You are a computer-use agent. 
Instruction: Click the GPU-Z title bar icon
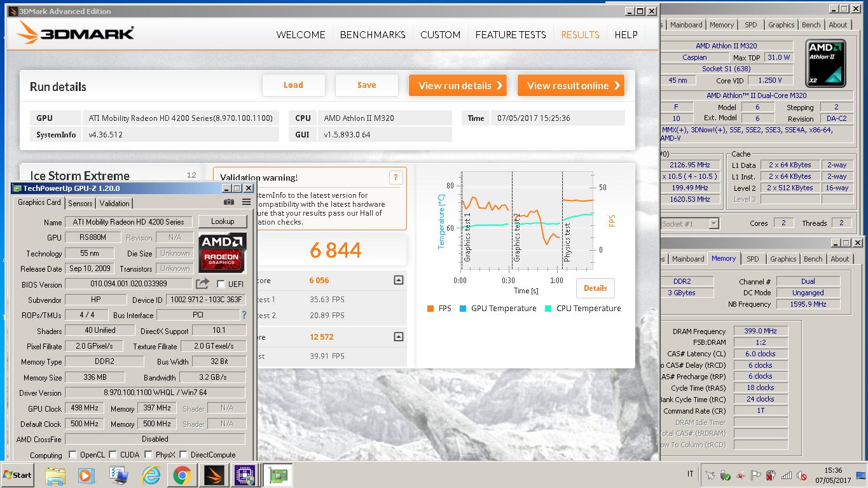[17, 188]
